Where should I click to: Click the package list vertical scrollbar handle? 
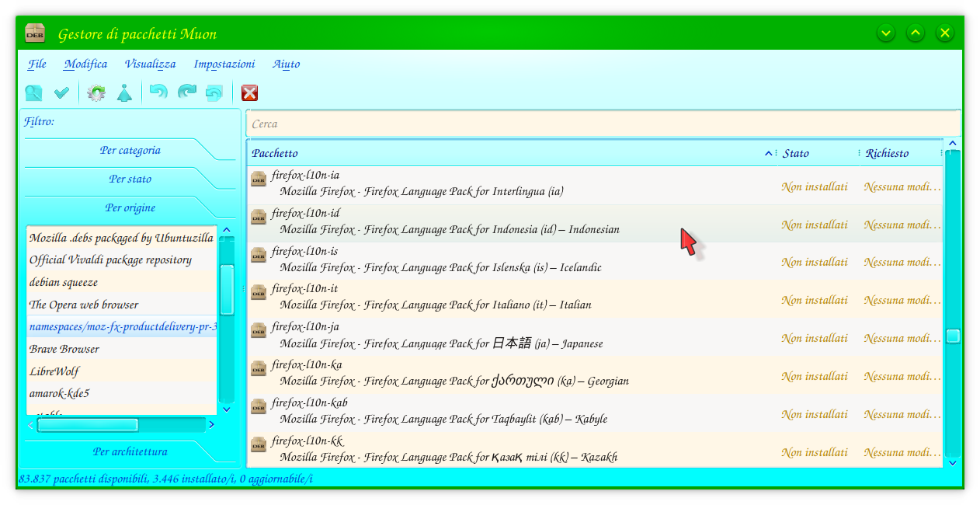tap(953, 336)
